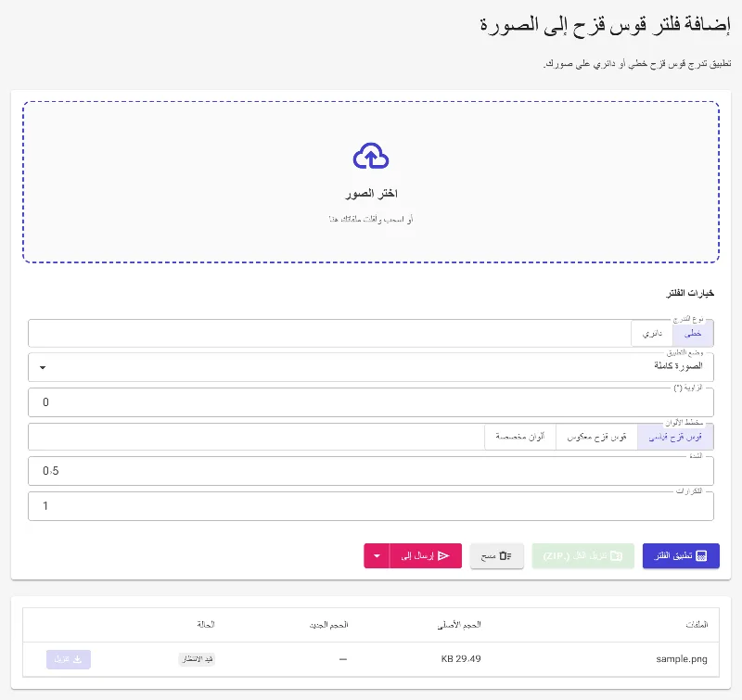Open the red send-to dropdown arrow
Image resolution: width=742 pixels, height=700 pixels.
[x=377, y=555]
